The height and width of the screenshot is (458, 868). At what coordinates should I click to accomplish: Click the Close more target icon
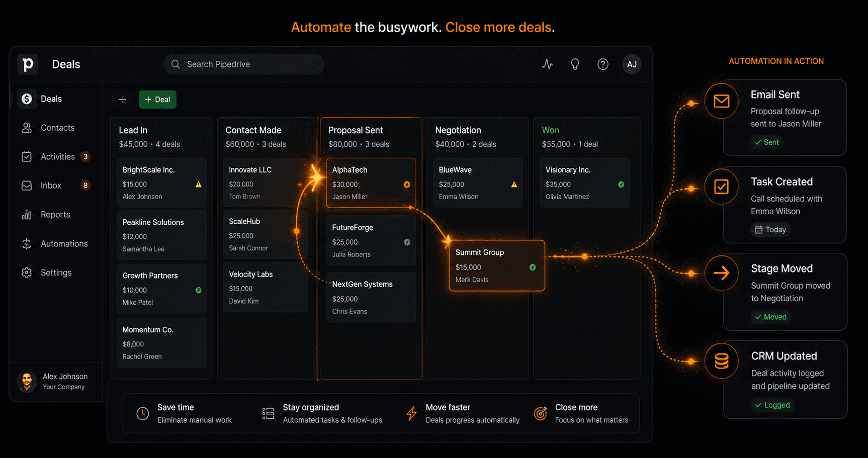click(541, 414)
